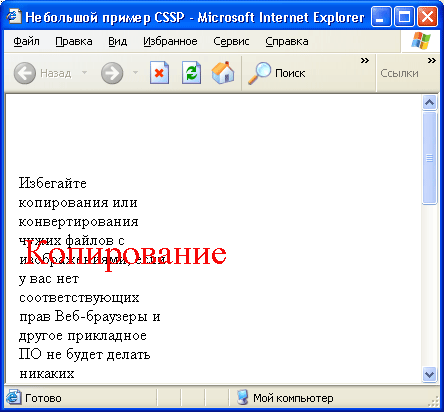Viewport: 444px width, 412px height.
Task: Click the Internet Explorer title bar icon
Action: (x=14, y=16)
